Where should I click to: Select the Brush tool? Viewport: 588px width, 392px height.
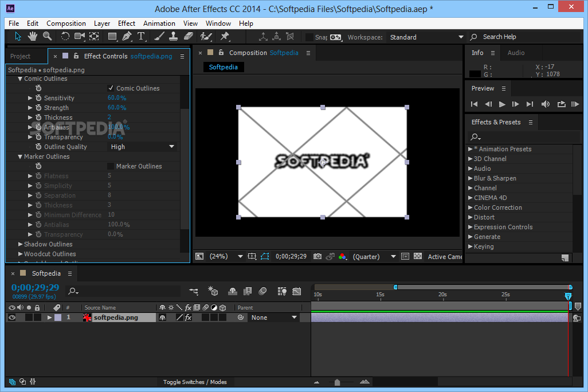coord(159,36)
